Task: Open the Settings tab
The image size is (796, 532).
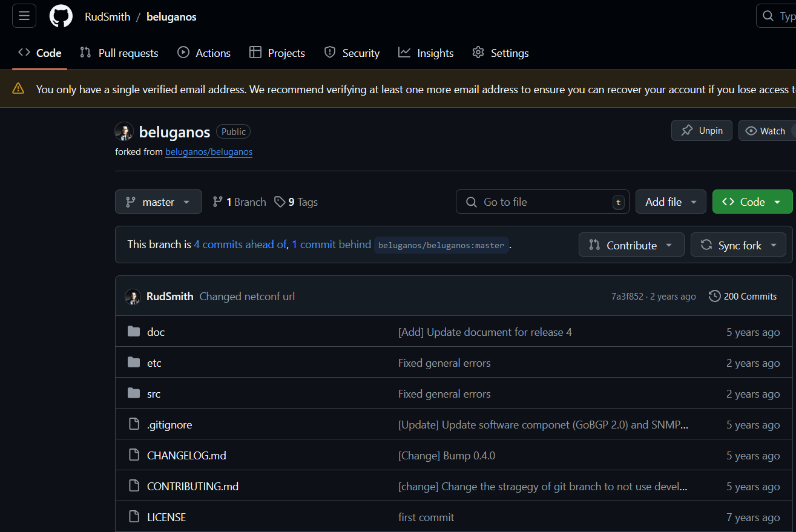Action: tap(501, 53)
